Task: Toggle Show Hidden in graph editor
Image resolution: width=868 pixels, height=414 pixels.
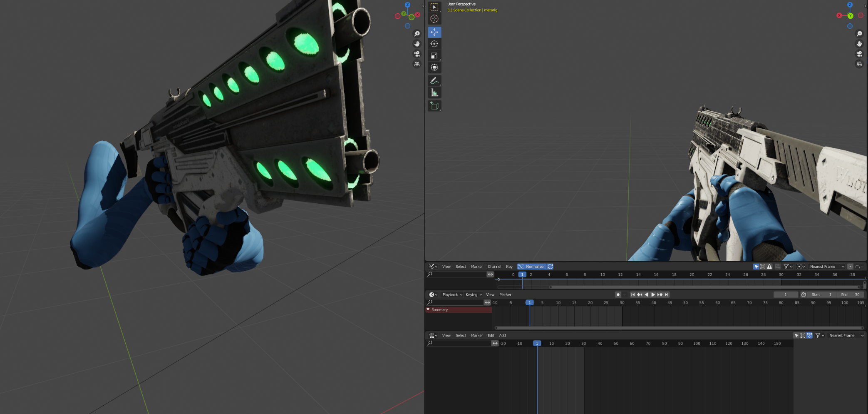Action: click(x=763, y=267)
